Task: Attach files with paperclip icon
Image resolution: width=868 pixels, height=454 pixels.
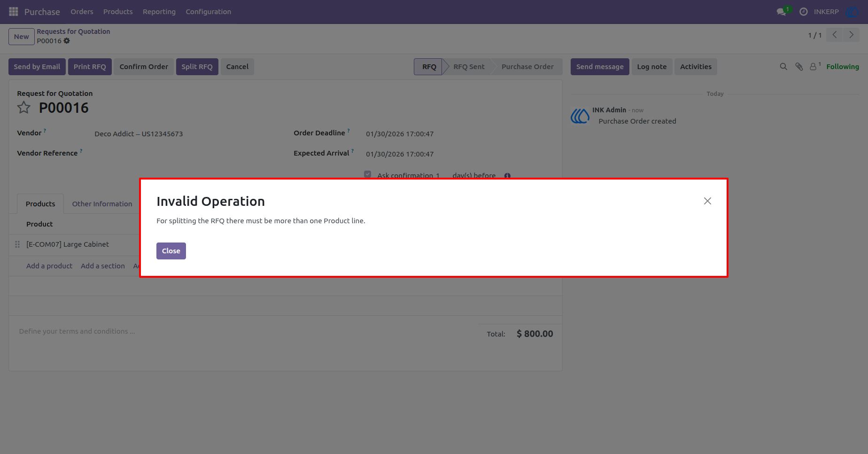Action: [x=799, y=67]
